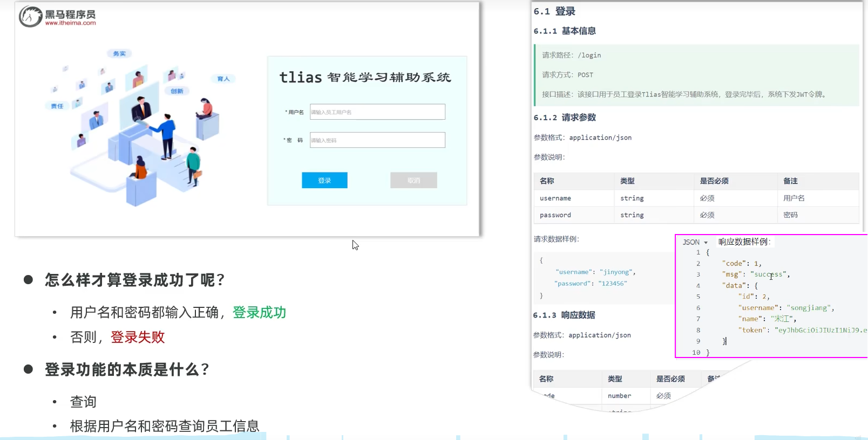The image size is (868, 440).
Task: Click the 6.1.3 响应数据 heading
Action: [x=564, y=315]
